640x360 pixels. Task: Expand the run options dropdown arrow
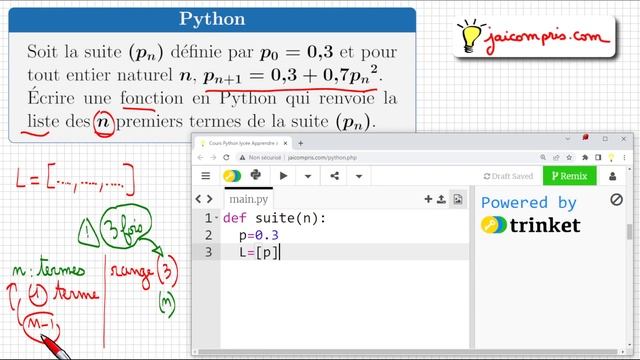pyautogui.click(x=308, y=176)
